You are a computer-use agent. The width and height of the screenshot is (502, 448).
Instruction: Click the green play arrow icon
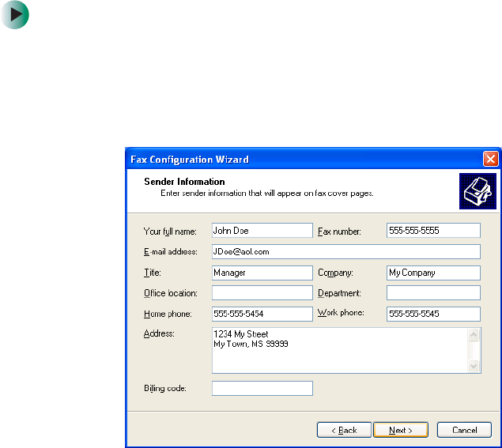(15, 15)
